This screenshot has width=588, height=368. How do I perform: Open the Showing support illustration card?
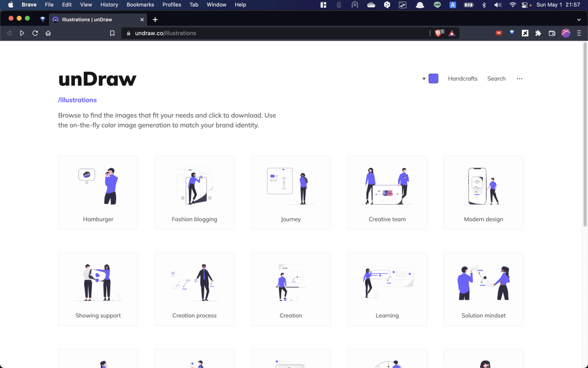(x=98, y=289)
